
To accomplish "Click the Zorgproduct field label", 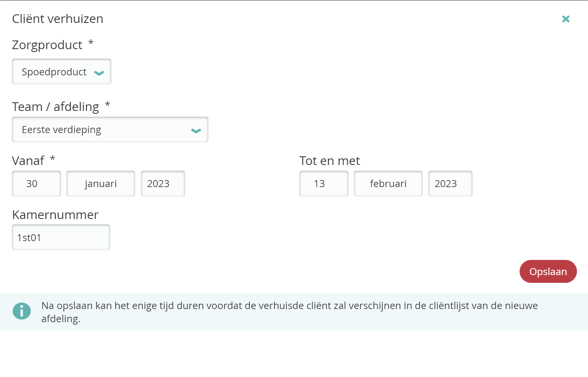I will point(47,45).
